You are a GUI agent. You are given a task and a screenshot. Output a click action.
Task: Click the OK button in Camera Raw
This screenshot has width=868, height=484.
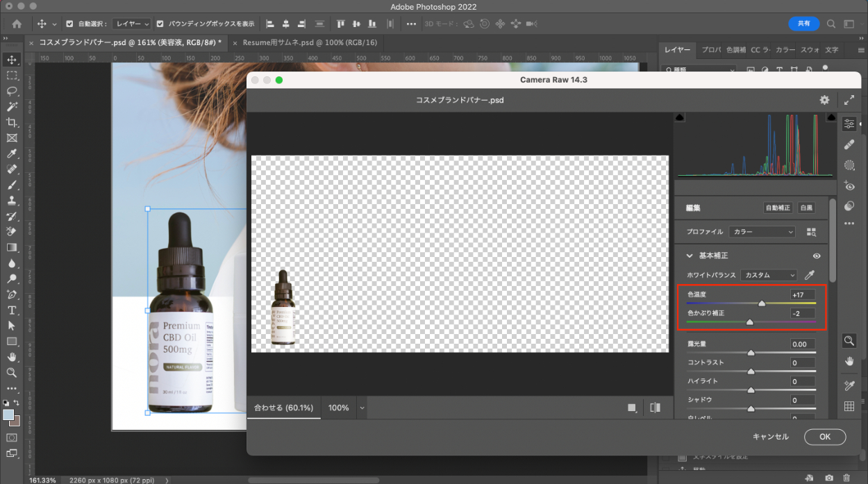825,437
